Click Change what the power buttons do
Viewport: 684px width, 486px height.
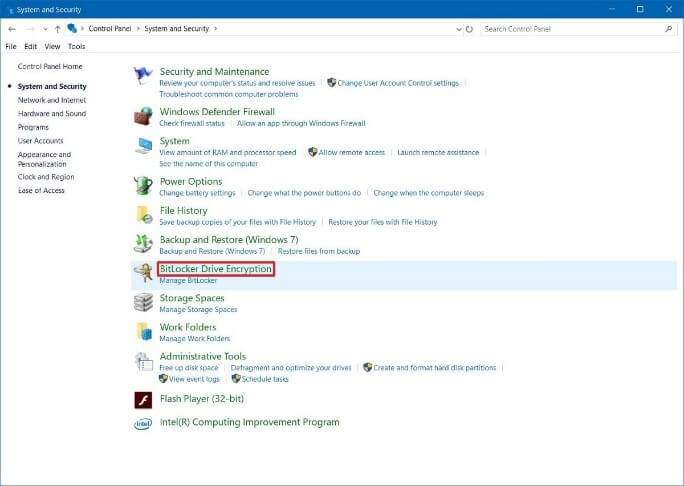pyautogui.click(x=304, y=193)
